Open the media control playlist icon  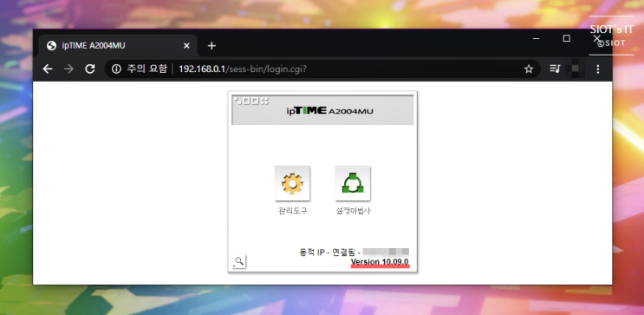click(555, 69)
